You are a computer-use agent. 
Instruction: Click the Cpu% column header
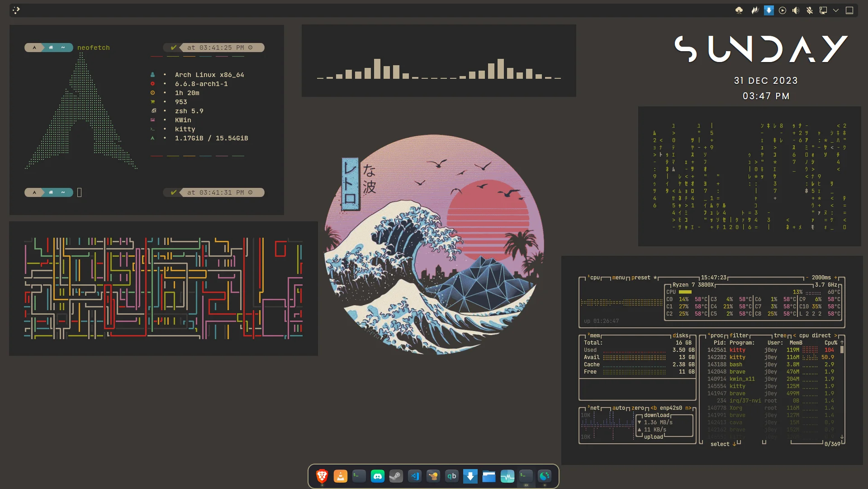(x=831, y=343)
